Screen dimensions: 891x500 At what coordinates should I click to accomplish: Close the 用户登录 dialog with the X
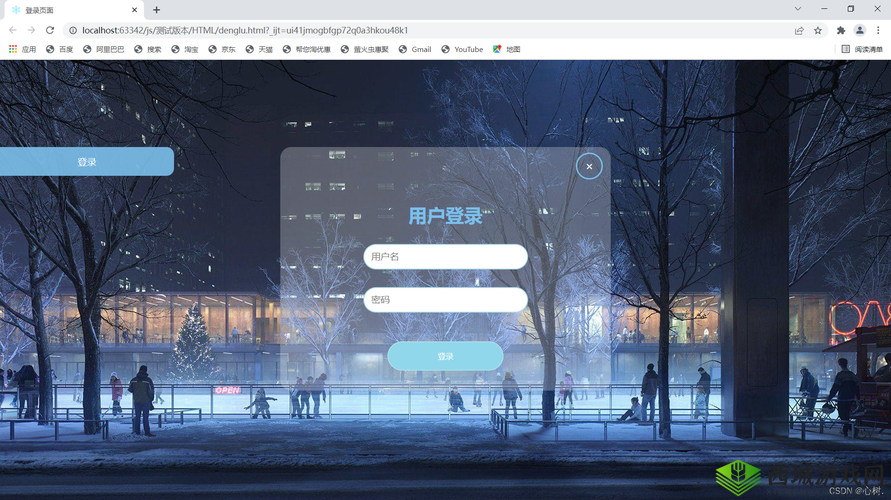589,166
